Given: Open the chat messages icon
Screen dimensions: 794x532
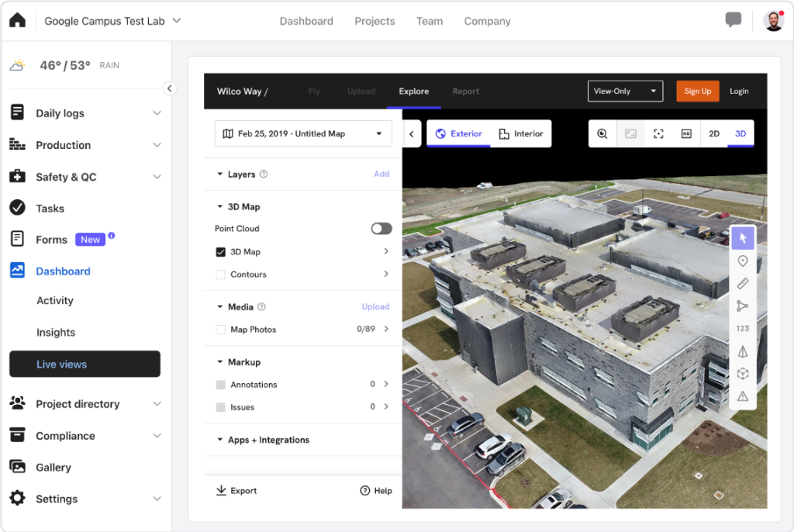Looking at the screenshot, I should (733, 20).
